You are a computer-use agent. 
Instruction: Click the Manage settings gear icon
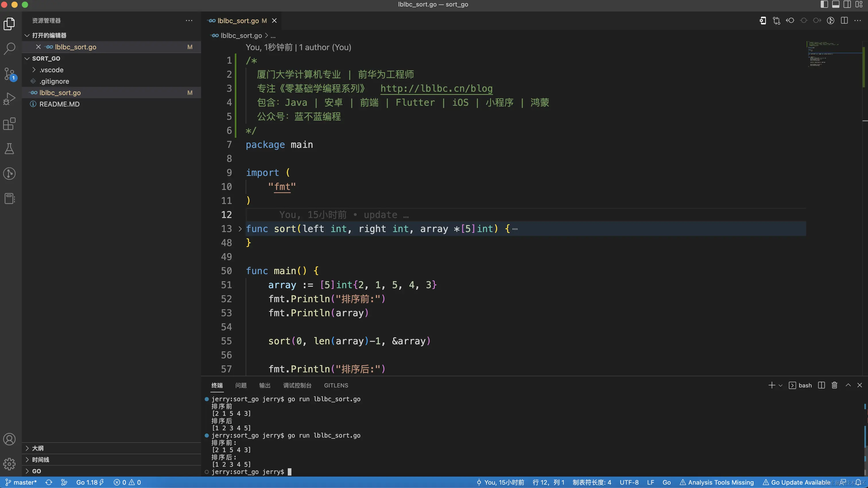pos(9,464)
